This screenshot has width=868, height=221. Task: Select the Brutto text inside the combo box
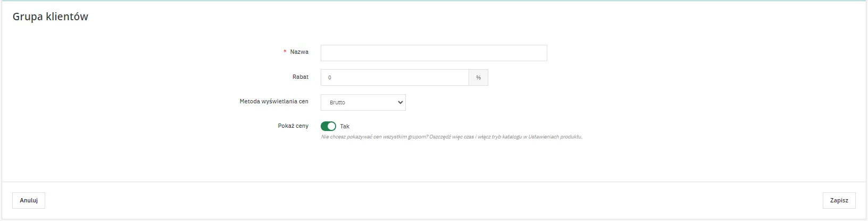click(337, 102)
